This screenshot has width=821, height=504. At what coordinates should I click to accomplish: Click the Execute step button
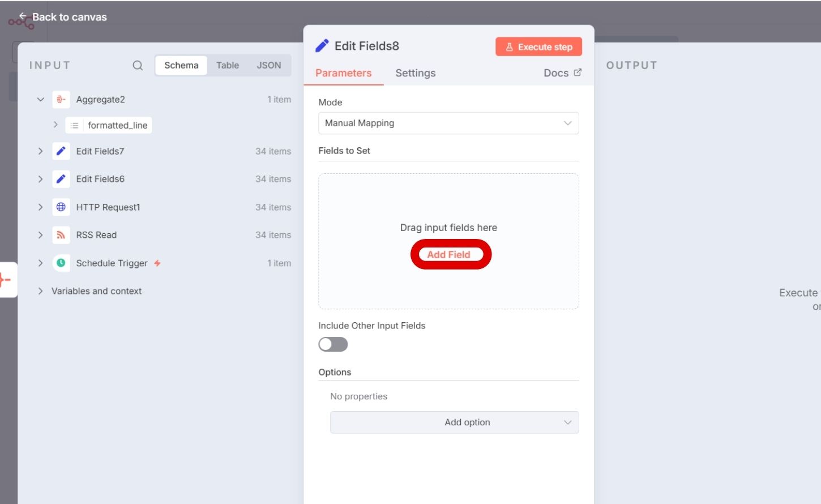click(x=538, y=46)
